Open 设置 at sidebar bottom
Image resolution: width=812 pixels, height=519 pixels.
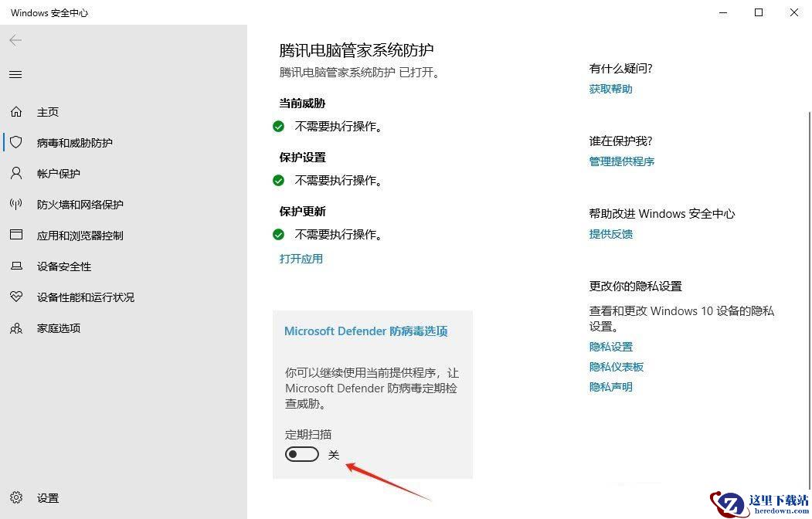(48, 498)
